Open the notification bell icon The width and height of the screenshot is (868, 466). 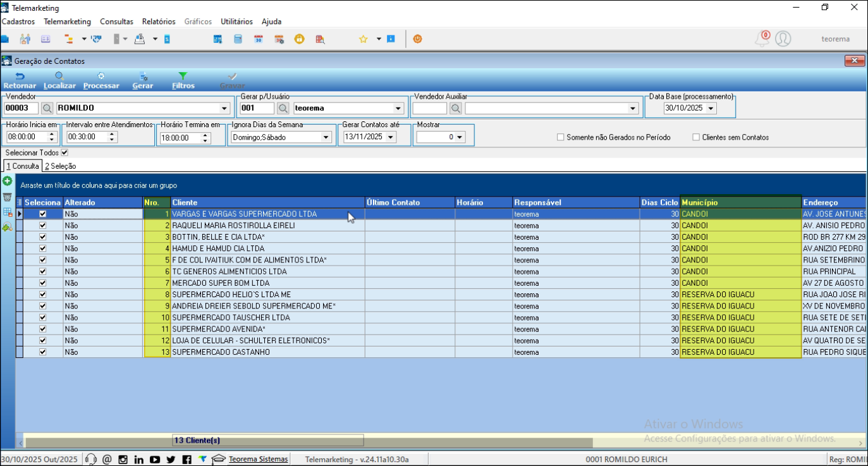(762, 39)
